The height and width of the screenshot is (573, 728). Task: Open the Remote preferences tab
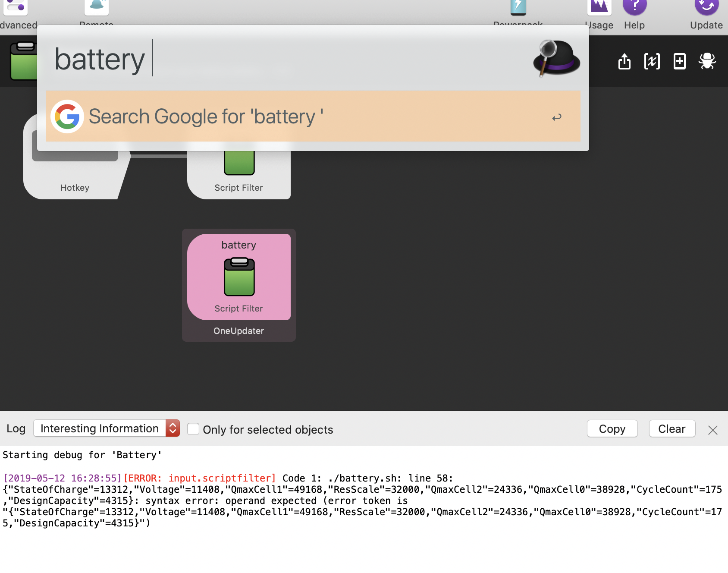coord(97,13)
